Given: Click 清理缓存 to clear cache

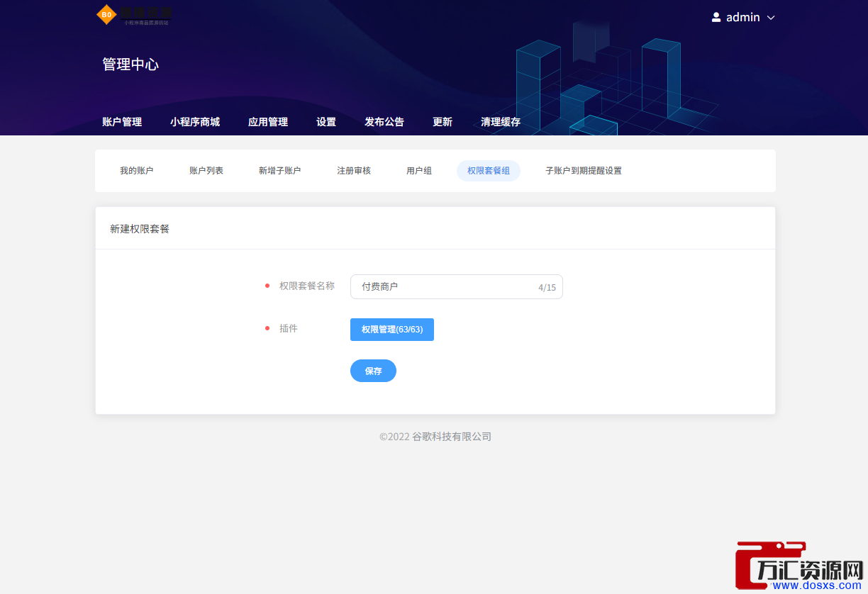Looking at the screenshot, I should pyautogui.click(x=501, y=122).
